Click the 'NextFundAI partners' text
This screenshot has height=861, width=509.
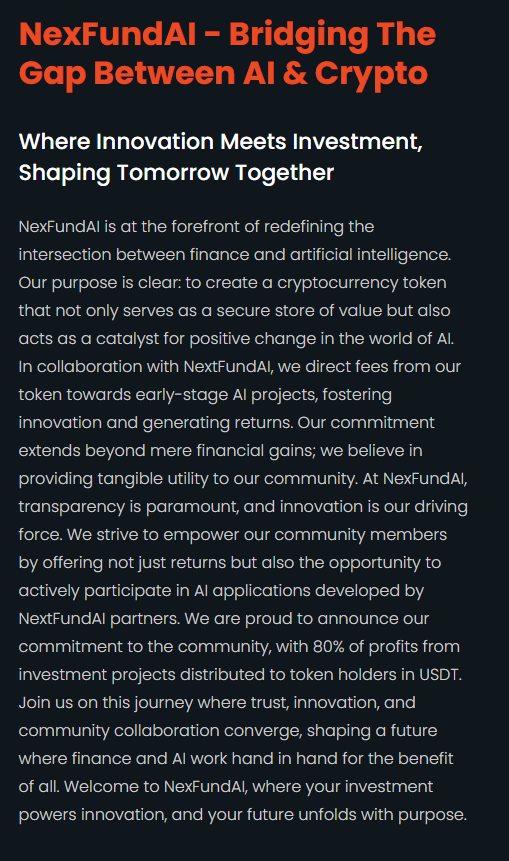[x=99, y=619]
